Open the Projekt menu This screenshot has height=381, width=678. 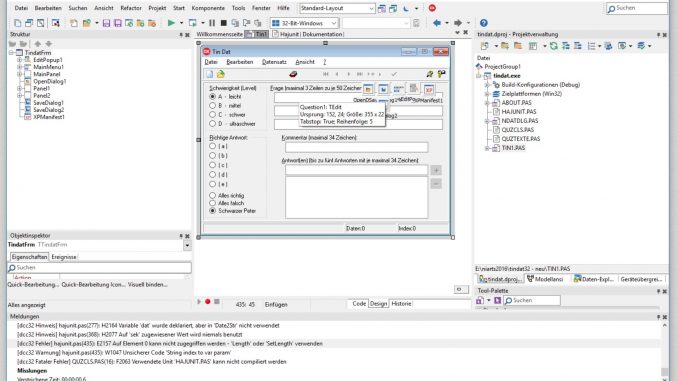click(157, 8)
